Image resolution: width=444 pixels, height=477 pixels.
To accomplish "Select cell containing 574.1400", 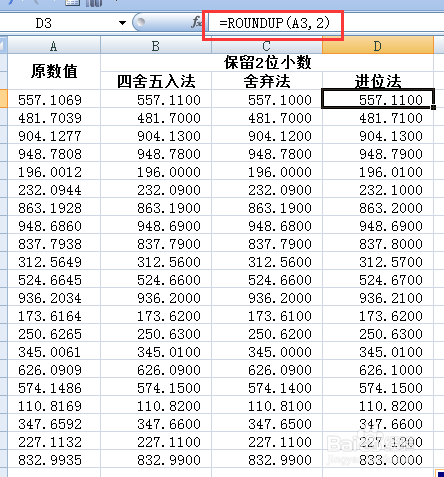I will (x=267, y=388).
